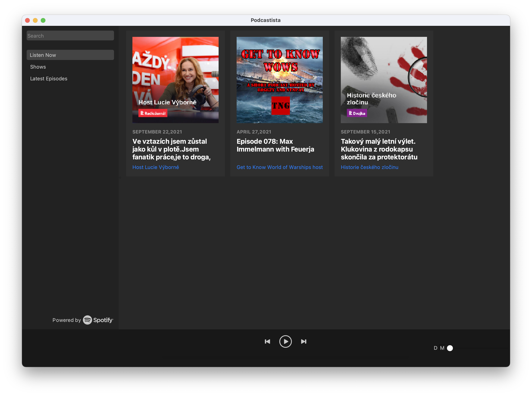
Task: Skip to the next track
Action: pyautogui.click(x=303, y=341)
